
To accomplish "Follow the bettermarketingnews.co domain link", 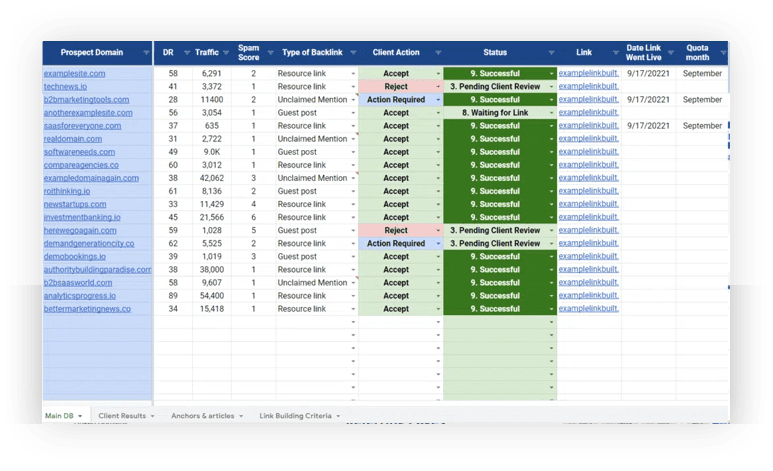I will pos(94,309).
